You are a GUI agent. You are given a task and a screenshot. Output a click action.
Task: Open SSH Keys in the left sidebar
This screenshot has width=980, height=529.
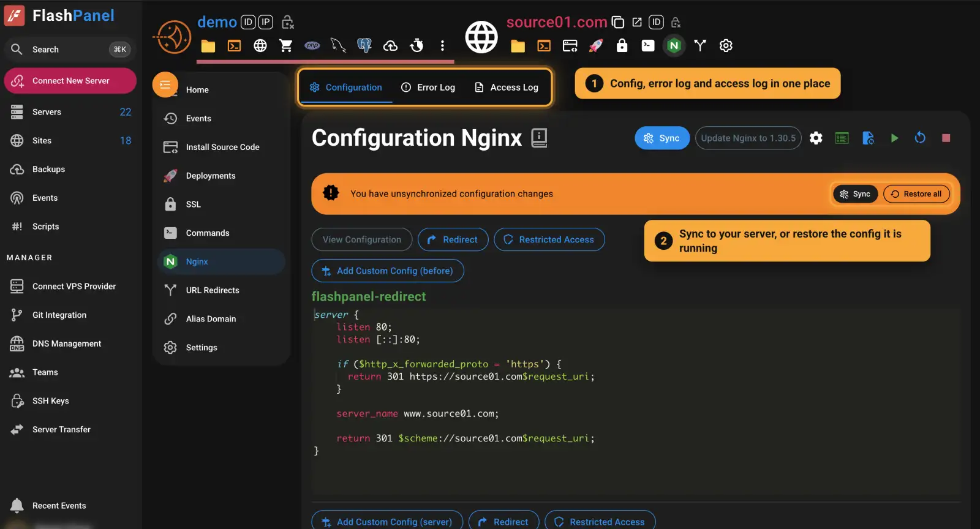tap(71, 401)
